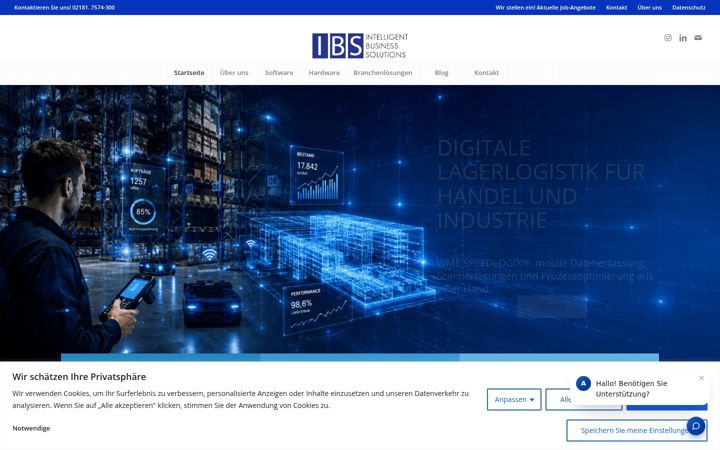This screenshot has width=720, height=450.
Task: Close the chat greeting popup
Action: [701, 378]
